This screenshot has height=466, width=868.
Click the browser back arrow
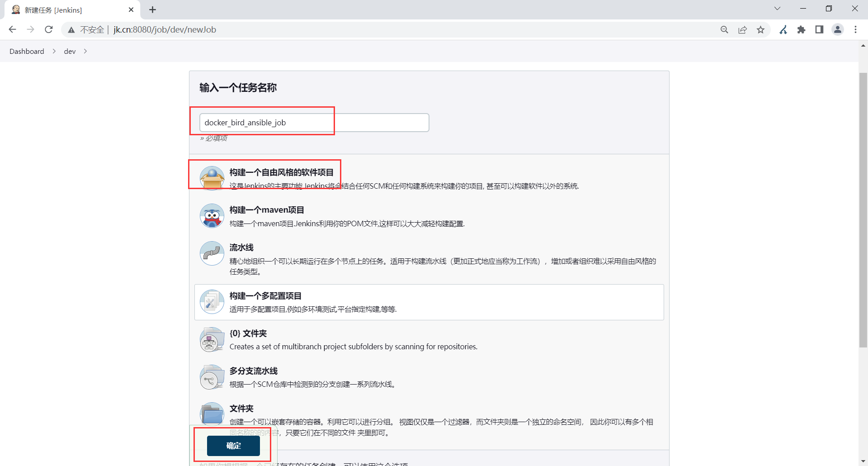(x=13, y=29)
